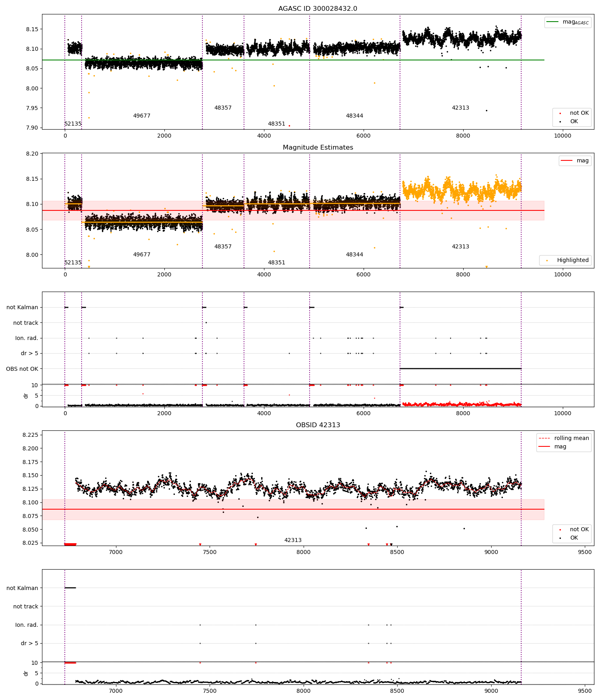Click the "dr" axis label in bottom plot
Screen dimensions: 600x700
(26, 673)
